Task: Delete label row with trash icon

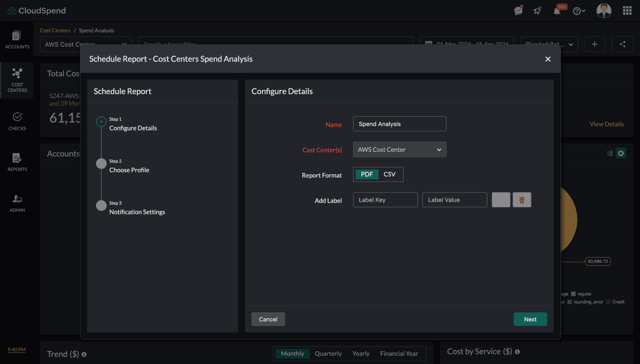Action: click(x=522, y=200)
